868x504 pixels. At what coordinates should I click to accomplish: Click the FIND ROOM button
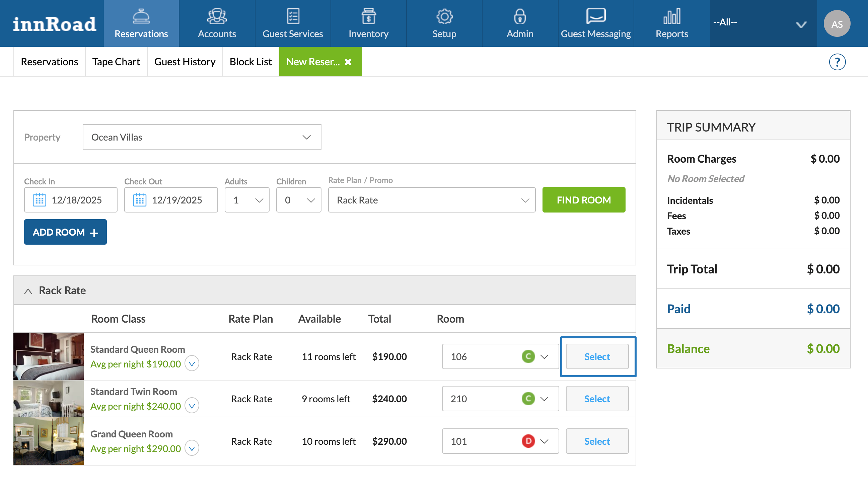(x=583, y=200)
